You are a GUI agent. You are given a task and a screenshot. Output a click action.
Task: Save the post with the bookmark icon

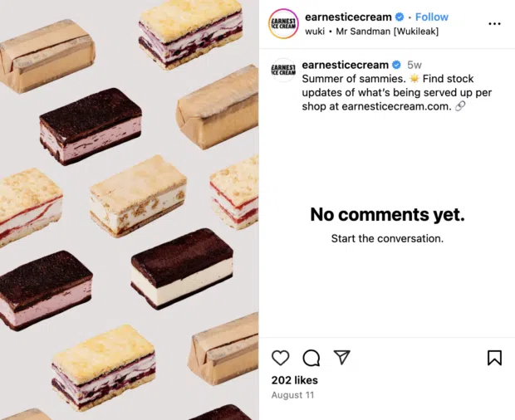click(494, 357)
